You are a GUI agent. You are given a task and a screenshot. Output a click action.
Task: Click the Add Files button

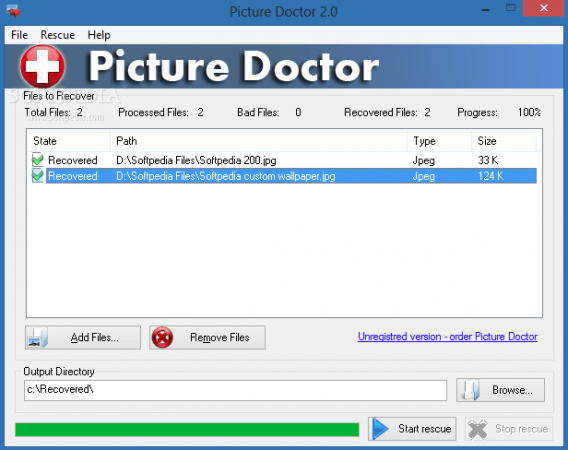83,337
